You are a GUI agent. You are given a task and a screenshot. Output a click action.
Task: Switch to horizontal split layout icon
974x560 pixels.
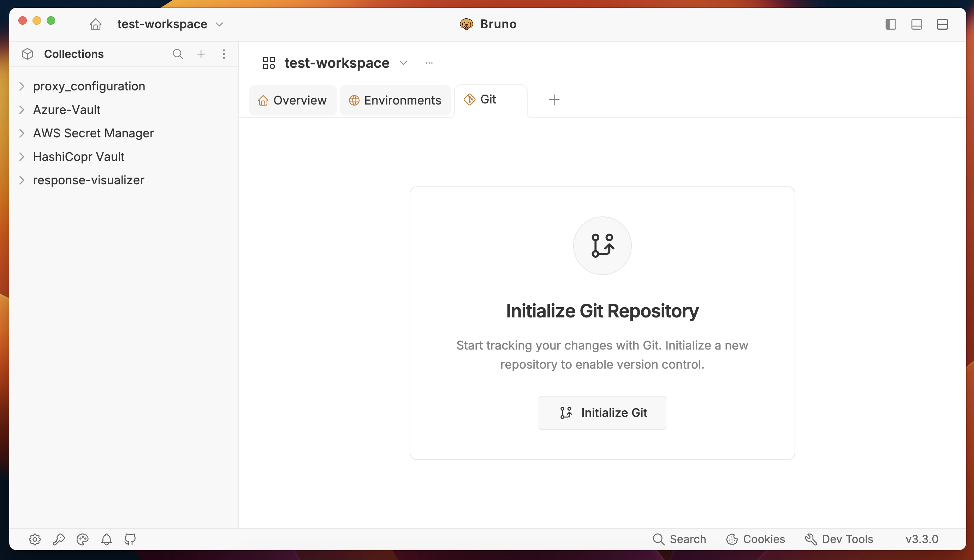coord(942,24)
